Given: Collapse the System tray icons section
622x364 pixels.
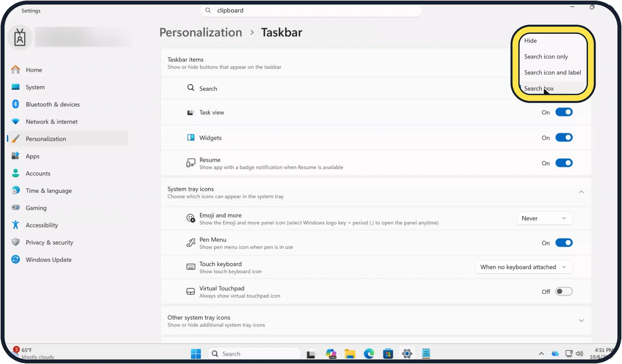Looking at the screenshot, I should coord(581,192).
